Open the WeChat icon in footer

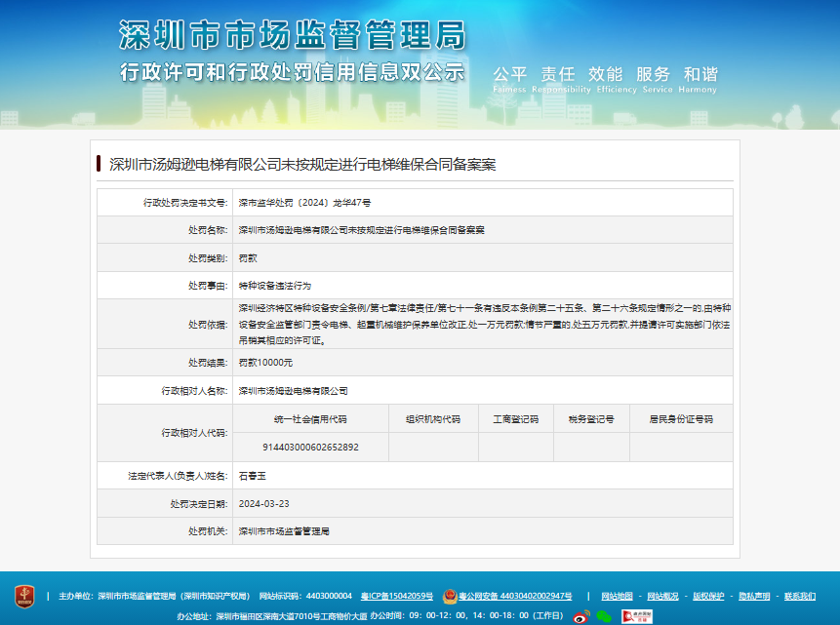605,616
